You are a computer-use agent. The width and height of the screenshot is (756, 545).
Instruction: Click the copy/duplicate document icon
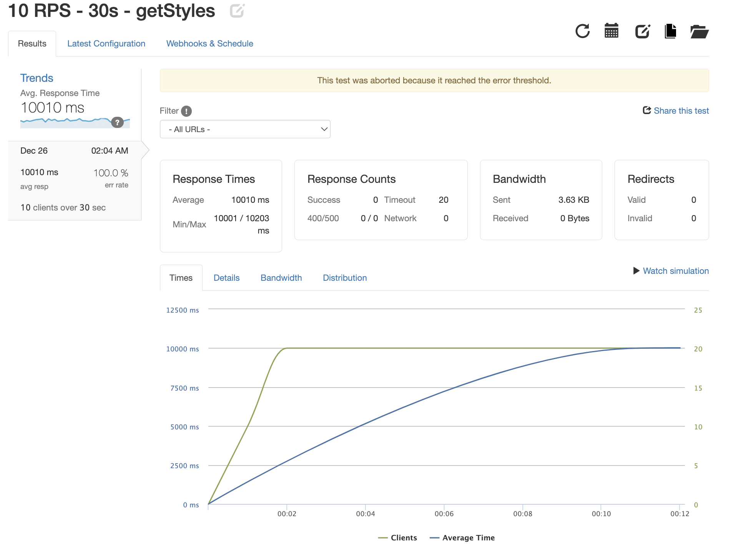tap(670, 31)
